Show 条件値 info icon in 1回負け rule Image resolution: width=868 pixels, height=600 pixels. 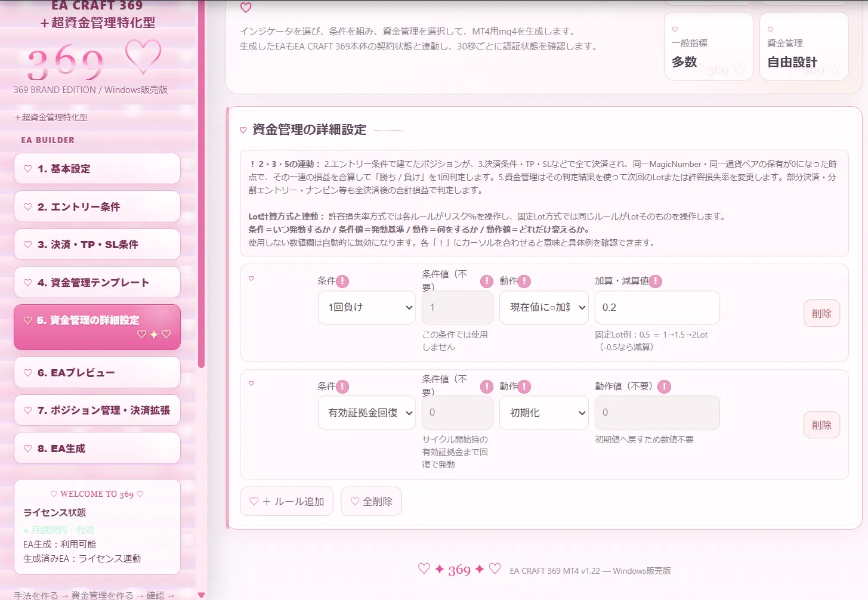point(487,282)
